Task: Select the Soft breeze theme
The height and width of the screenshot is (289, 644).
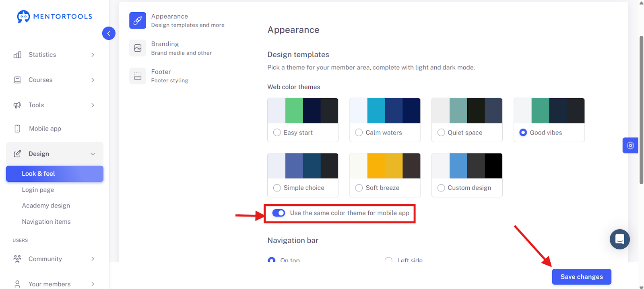Action: (359, 188)
